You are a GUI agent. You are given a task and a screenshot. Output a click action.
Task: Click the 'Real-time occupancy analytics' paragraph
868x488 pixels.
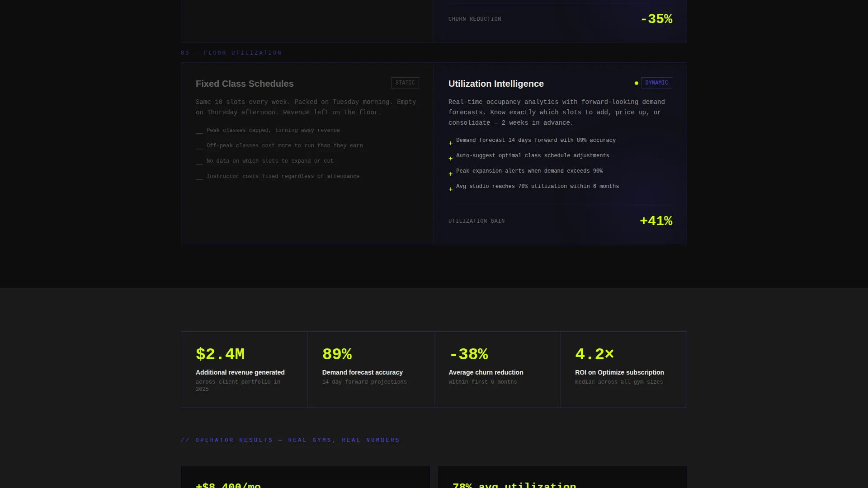[557, 112]
